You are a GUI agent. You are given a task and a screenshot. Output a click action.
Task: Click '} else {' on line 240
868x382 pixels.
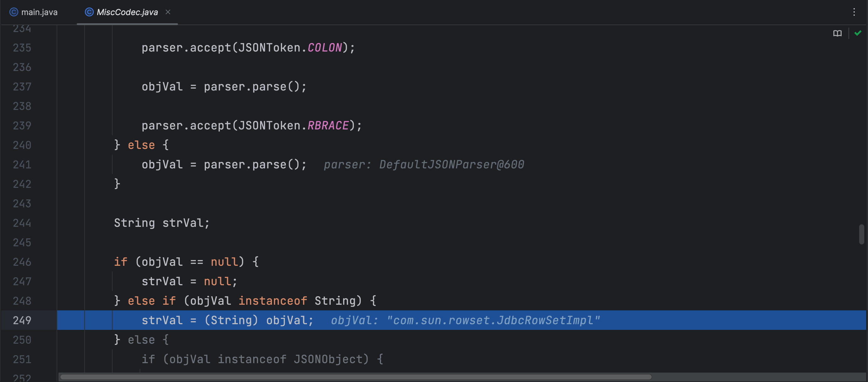[141, 145]
